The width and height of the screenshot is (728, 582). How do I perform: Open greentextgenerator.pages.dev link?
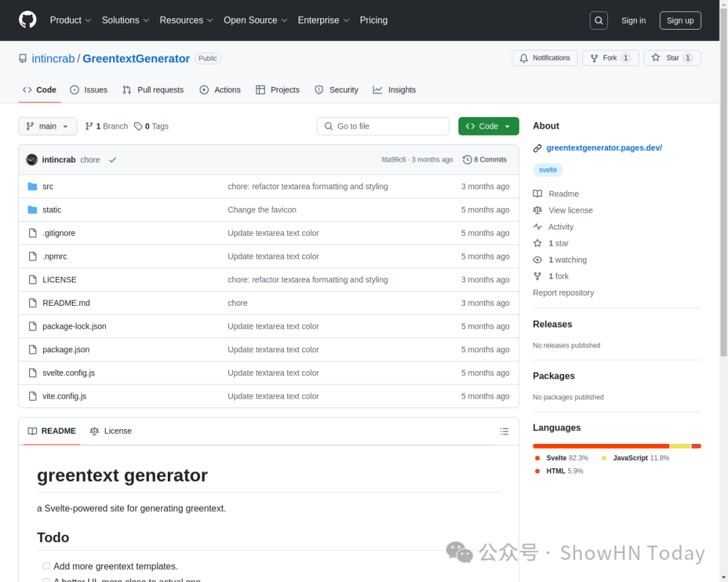click(x=603, y=148)
